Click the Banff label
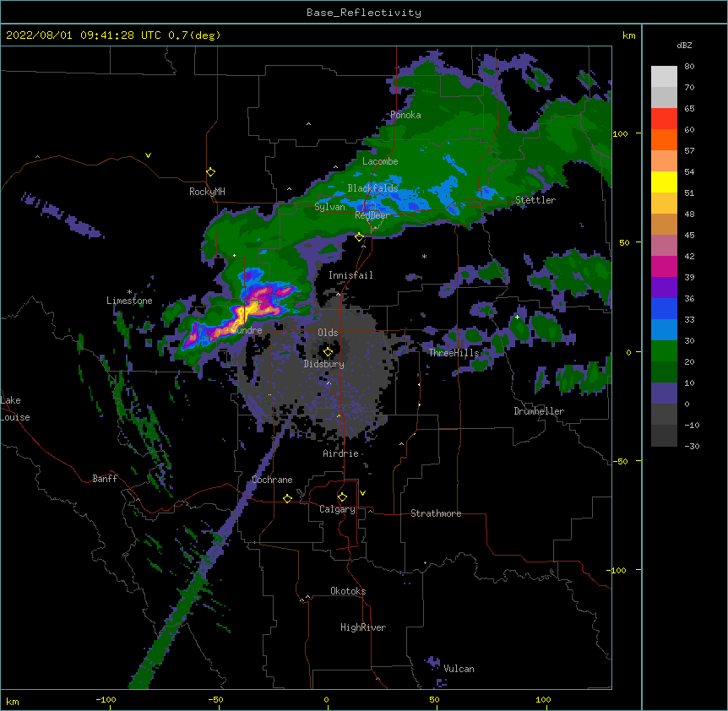Viewport: 728px width, 711px height. tap(105, 479)
